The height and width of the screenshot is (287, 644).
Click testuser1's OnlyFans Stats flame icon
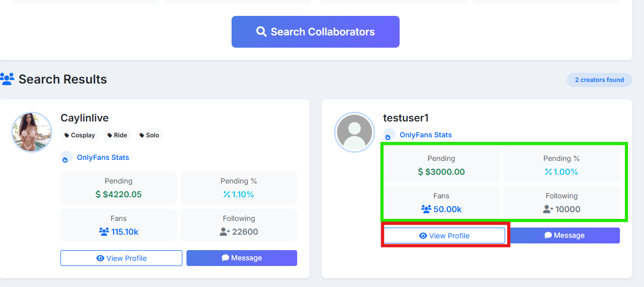pyautogui.click(x=389, y=135)
